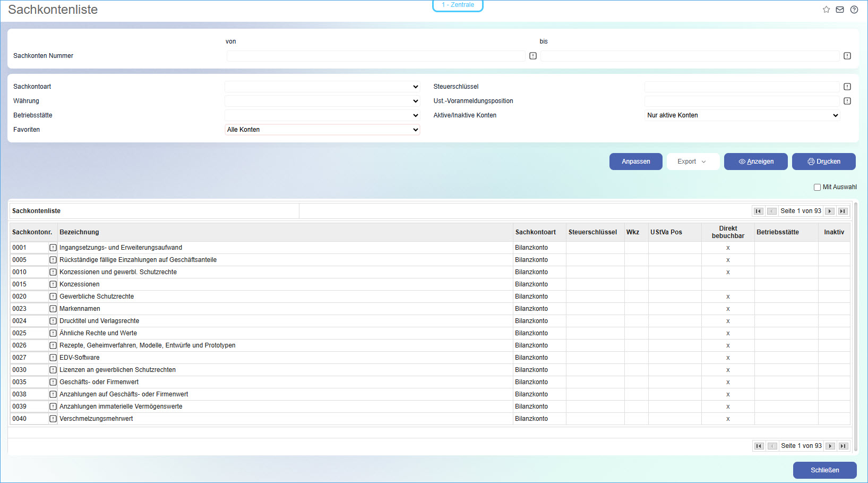Select the 1 - Zentrale tab

(x=458, y=5)
